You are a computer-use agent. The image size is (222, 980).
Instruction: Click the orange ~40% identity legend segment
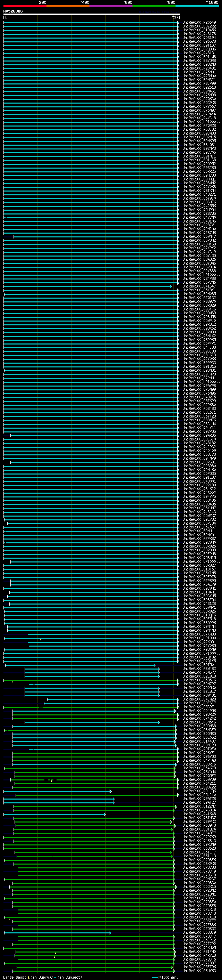[x=68, y=6]
